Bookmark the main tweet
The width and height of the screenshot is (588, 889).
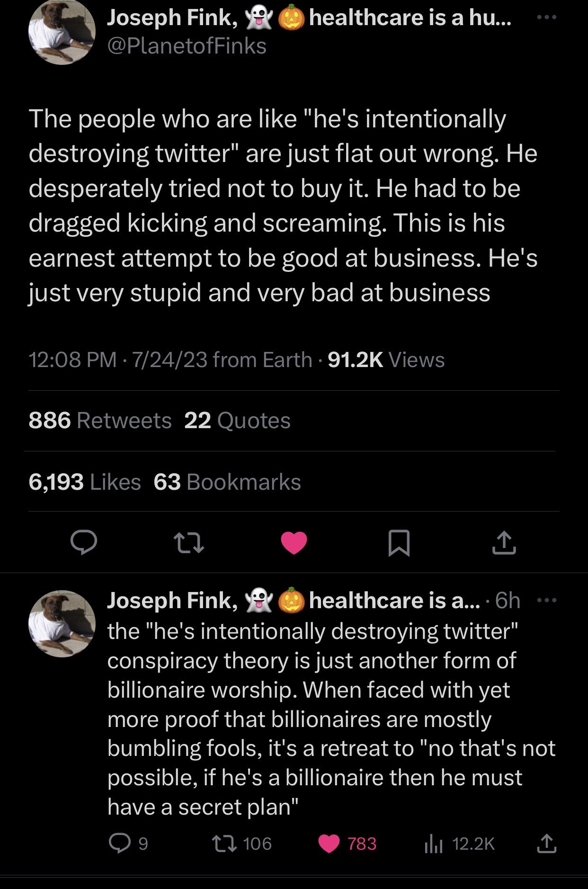(399, 543)
